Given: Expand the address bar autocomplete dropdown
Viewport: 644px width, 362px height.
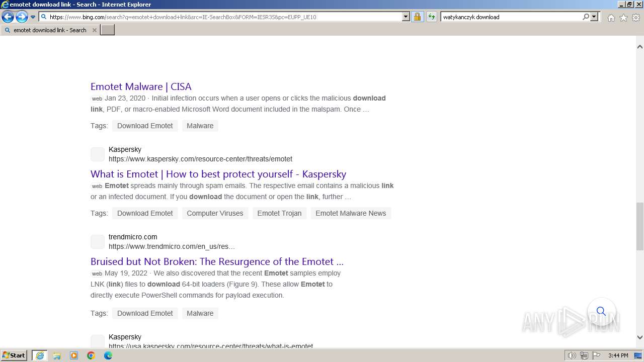Looking at the screenshot, I should click(x=406, y=17).
